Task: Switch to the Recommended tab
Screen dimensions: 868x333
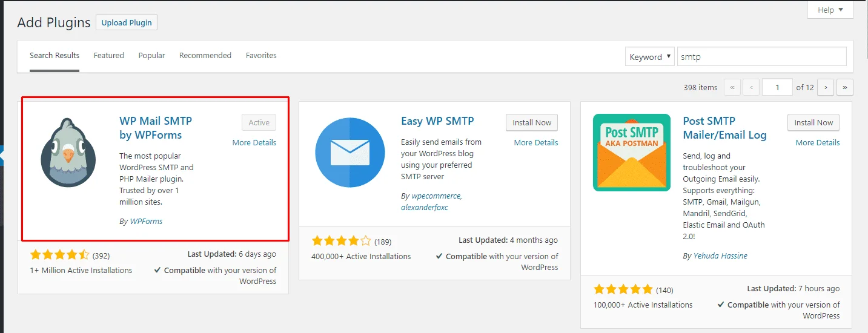Action: click(205, 55)
